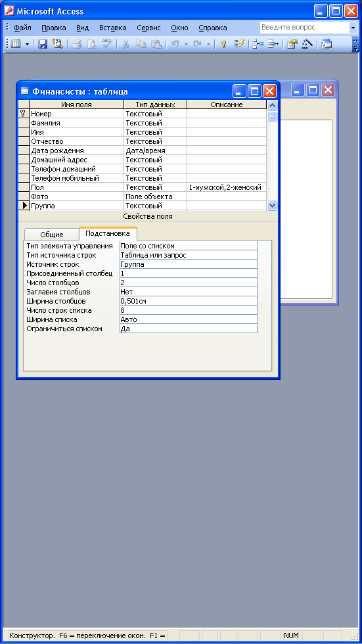Click the current-row arrow selector for Группа
362x644 pixels.
click(24, 205)
